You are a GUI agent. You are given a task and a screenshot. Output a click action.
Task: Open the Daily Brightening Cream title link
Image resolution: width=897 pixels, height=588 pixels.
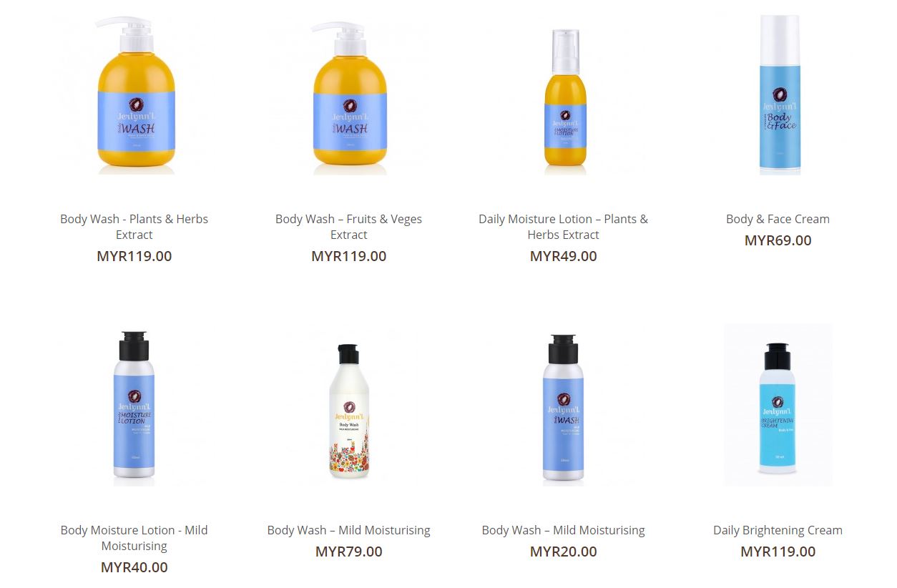[x=778, y=530]
